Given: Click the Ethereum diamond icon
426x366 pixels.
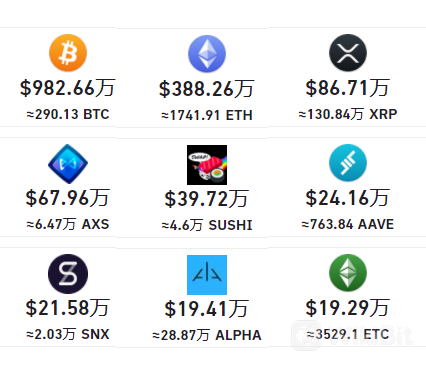Looking at the screenshot, I should pos(207,54).
